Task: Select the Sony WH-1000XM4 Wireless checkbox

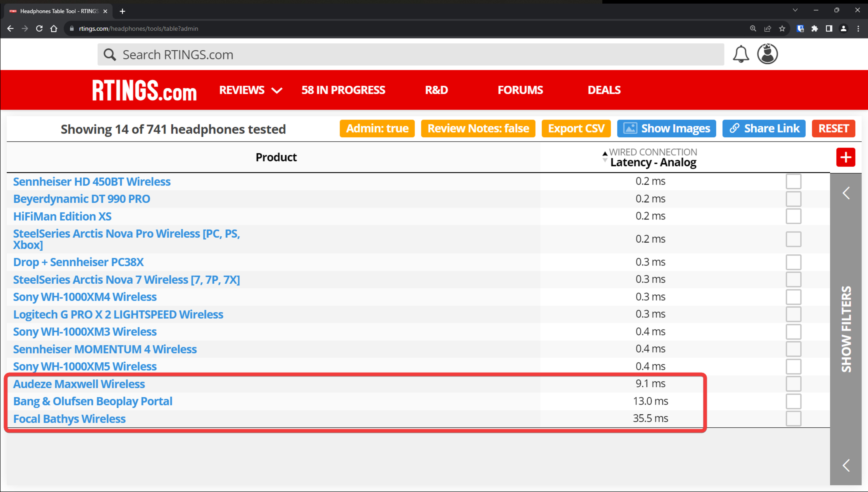Action: [x=793, y=297]
